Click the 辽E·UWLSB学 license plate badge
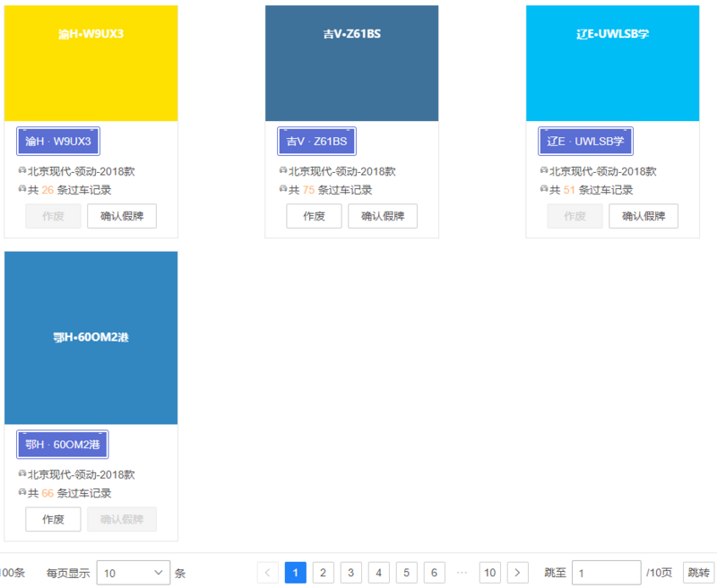Screen dimensions: 717x588 (x=585, y=142)
